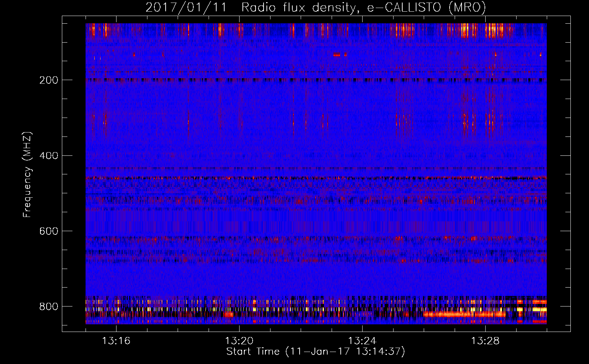Select the 13:24 time tick label
589x364 pixels.
pyautogui.click(x=362, y=341)
